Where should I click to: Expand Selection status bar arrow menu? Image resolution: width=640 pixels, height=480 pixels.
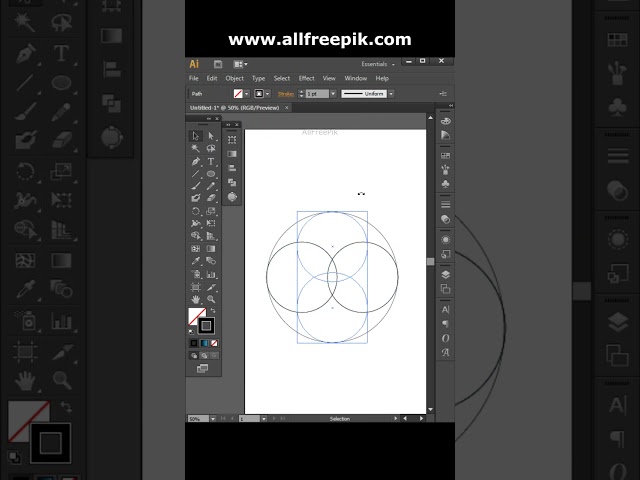click(395, 418)
